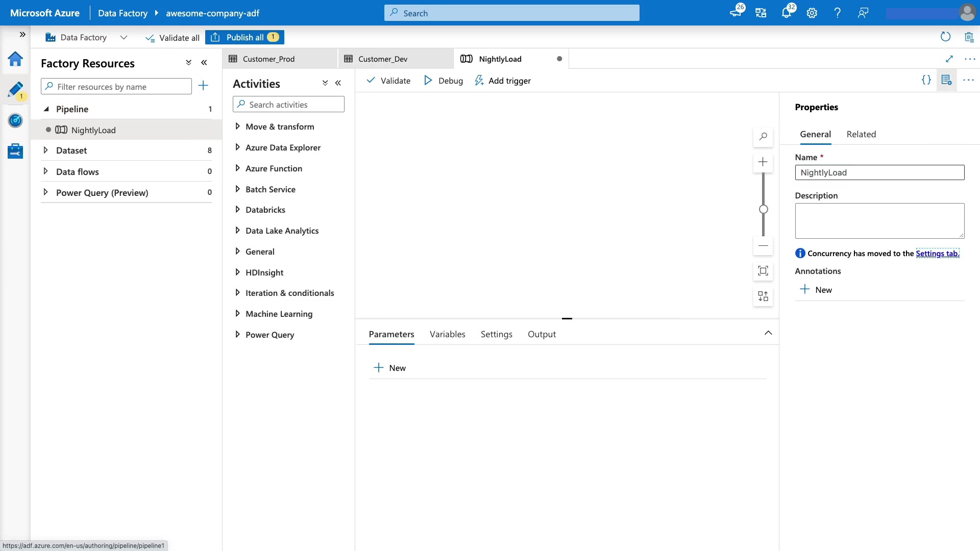Open the Monitor gauge icon in sidebar
Screen dimensions: 980x551
[15, 120]
